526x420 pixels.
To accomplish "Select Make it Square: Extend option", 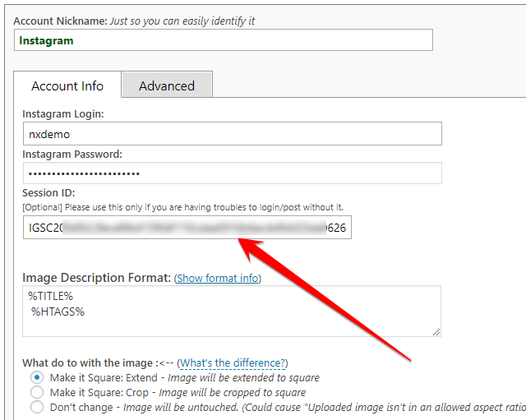I will 37,377.
